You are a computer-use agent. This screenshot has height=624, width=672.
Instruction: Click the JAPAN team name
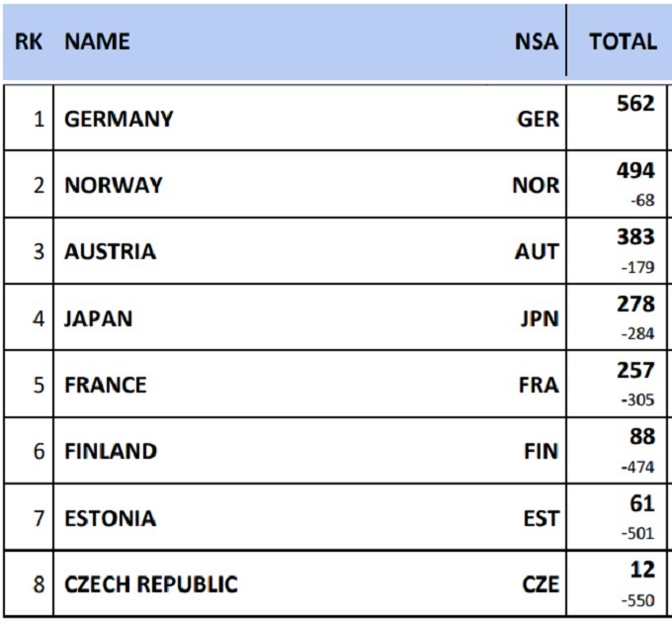tap(98, 318)
